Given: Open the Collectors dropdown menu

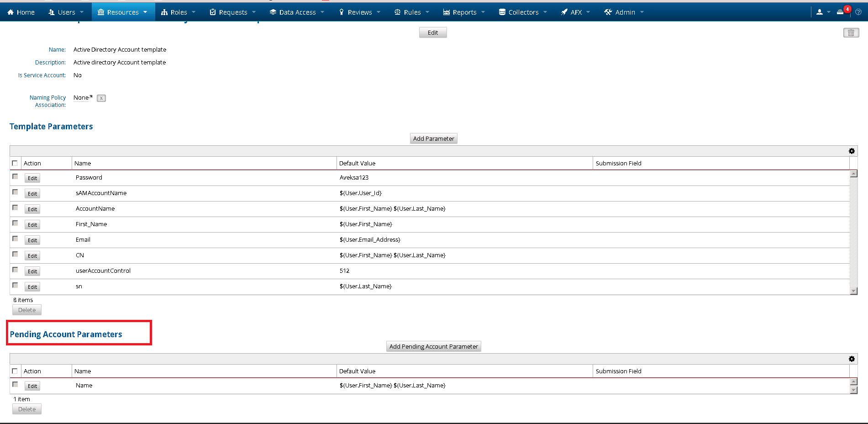Looking at the screenshot, I should coord(523,12).
